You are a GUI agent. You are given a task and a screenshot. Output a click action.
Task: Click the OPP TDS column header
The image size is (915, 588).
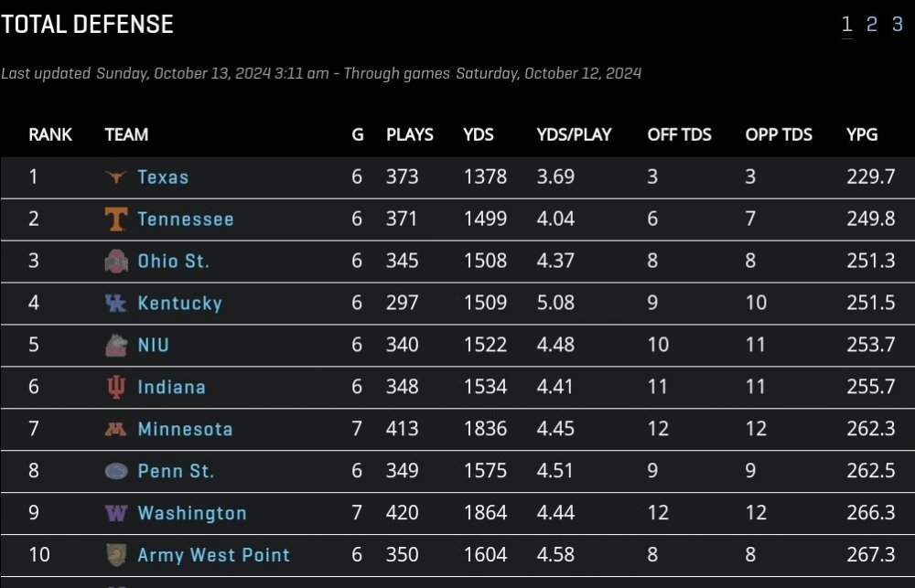tap(779, 134)
